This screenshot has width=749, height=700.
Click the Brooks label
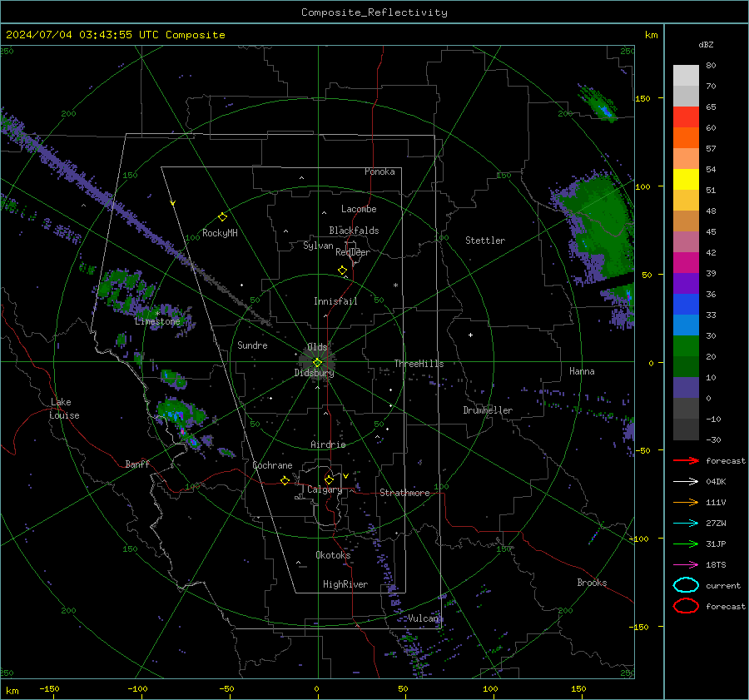tap(592, 583)
